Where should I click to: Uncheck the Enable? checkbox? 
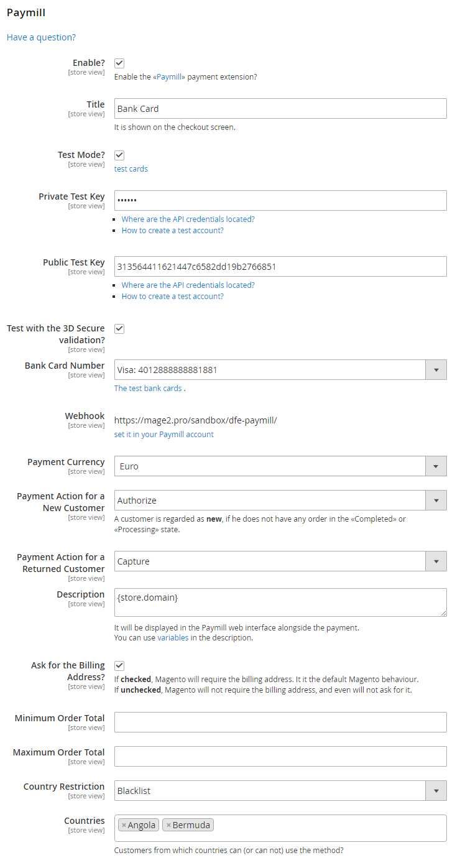click(x=119, y=63)
